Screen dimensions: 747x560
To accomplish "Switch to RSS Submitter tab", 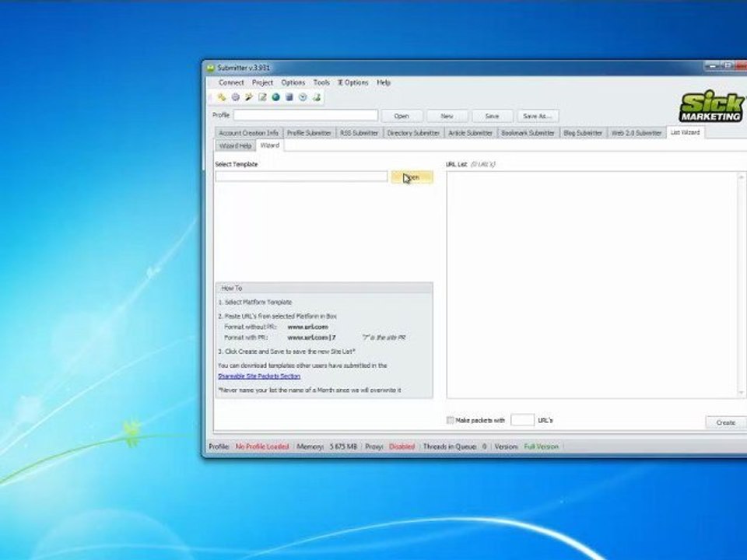I will [359, 133].
